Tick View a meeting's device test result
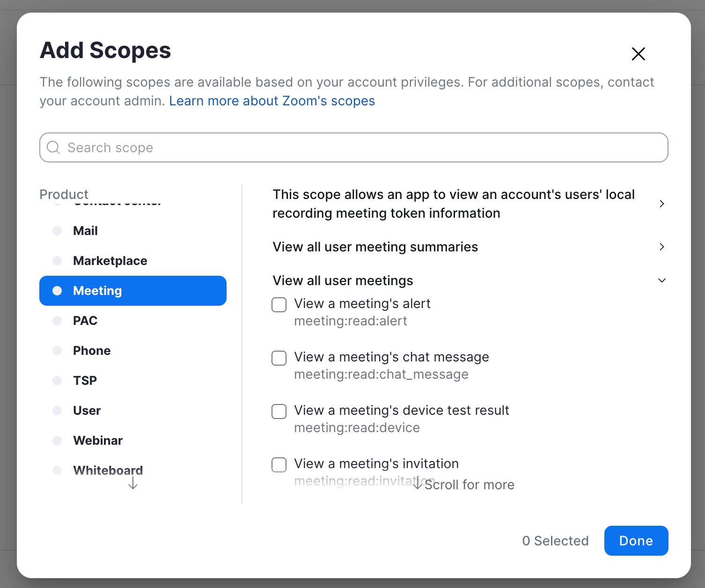Viewport: 705px width, 588px height. [279, 412]
